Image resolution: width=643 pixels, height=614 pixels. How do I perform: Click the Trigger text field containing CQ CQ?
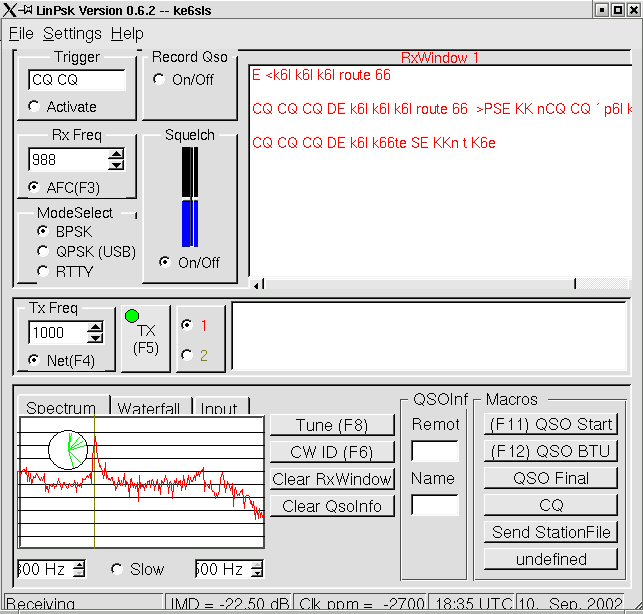pos(77,80)
